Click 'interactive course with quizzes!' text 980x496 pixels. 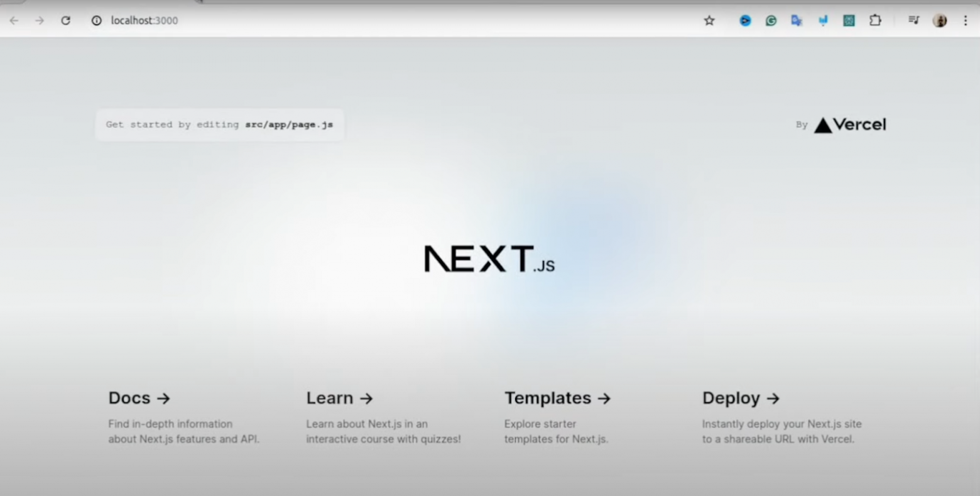point(383,439)
